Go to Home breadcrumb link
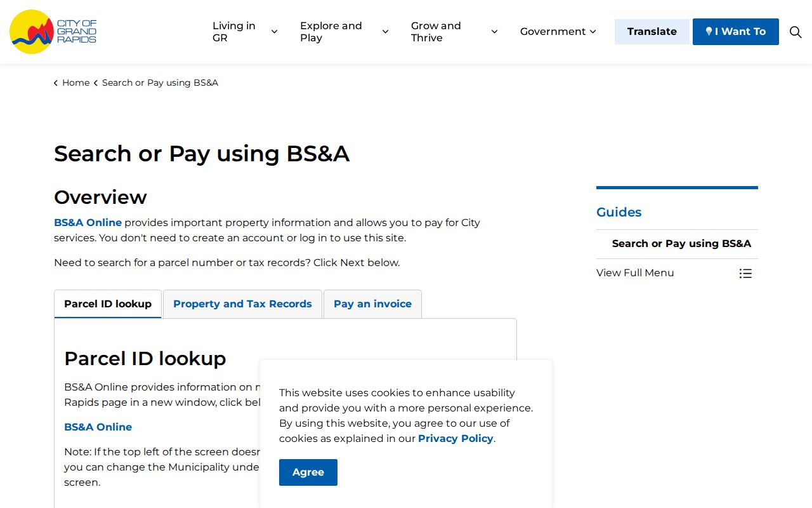 click(75, 83)
